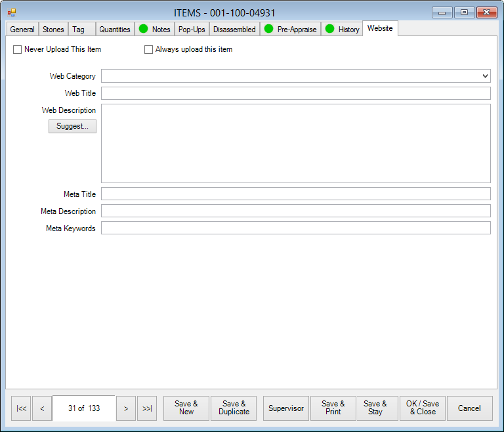Open the Notes tab
This screenshot has width=504, height=432.
[154, 29]
